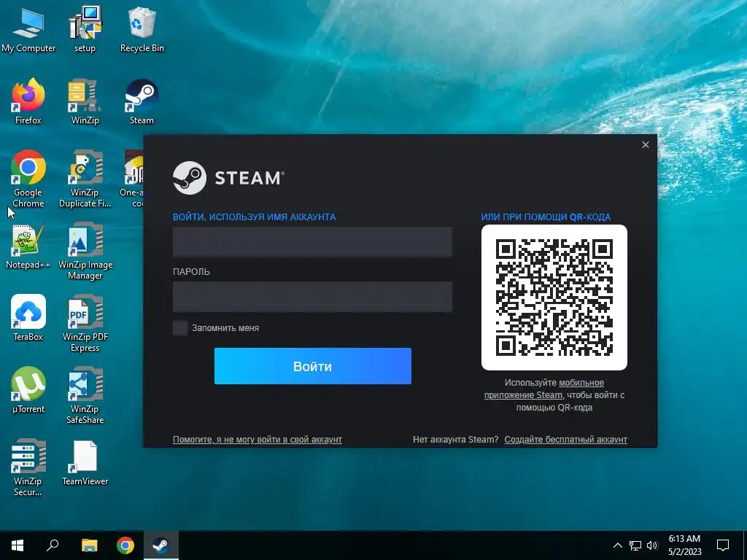Focus the 'ПАРОЛЬ' password field

[x=312, y=297]
